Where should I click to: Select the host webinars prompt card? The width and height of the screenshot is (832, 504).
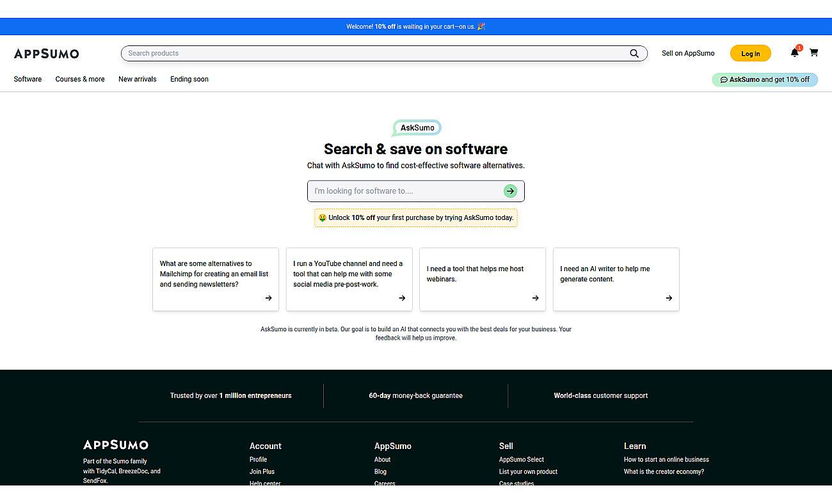coord(483,280)
